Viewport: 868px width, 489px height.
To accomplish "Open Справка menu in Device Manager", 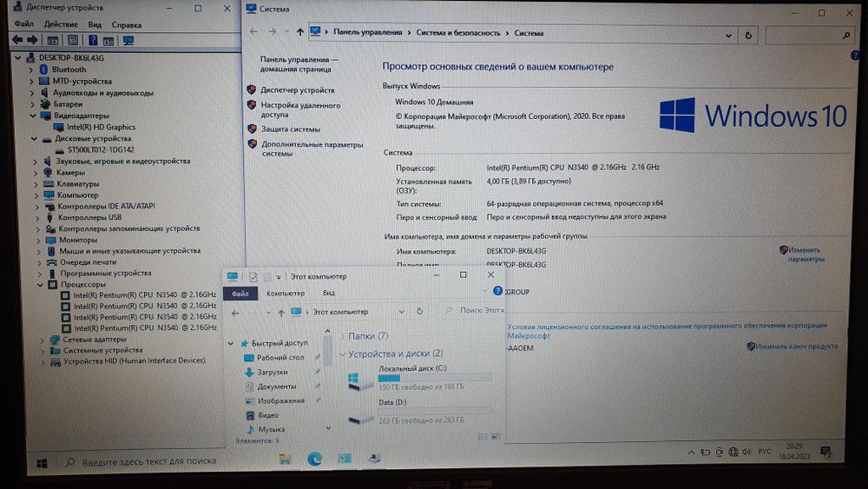I will point(126,25).
